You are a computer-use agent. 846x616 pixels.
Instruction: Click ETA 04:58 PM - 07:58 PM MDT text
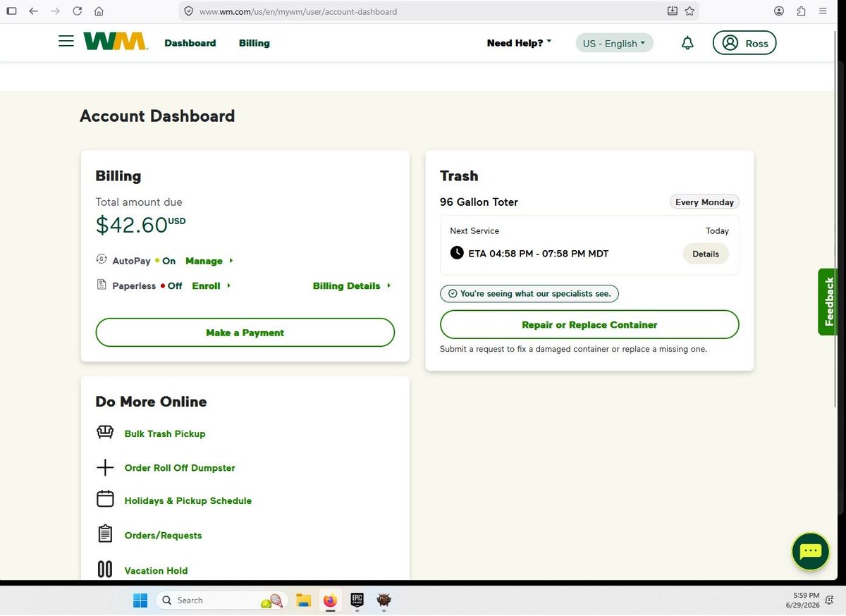pyautogui.click(x=538, y=253)
